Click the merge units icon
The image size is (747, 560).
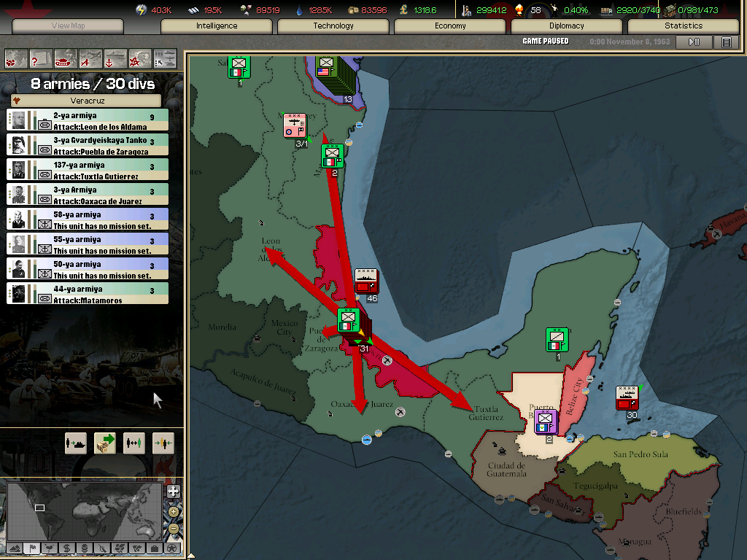[x=163, y=443]
